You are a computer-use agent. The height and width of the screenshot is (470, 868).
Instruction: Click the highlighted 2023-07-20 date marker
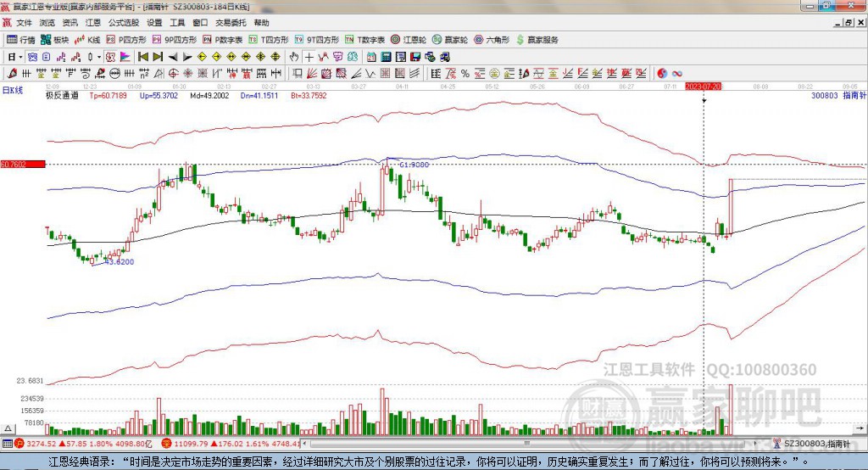tap(703, 87)
